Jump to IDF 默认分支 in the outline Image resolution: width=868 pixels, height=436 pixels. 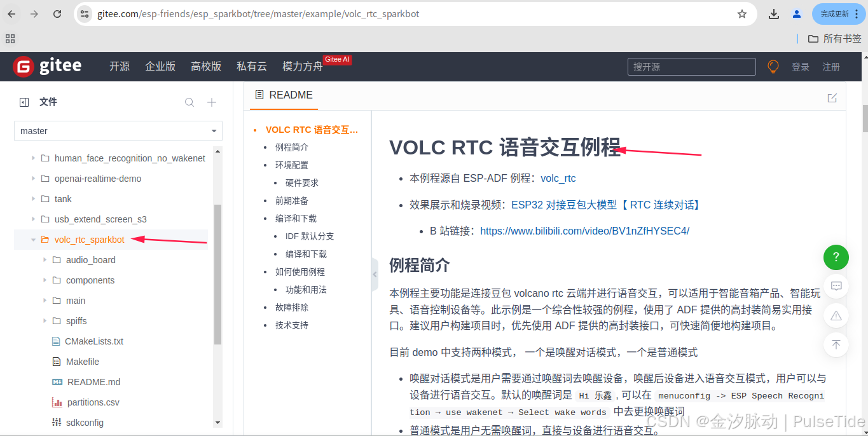click(310, 236)
